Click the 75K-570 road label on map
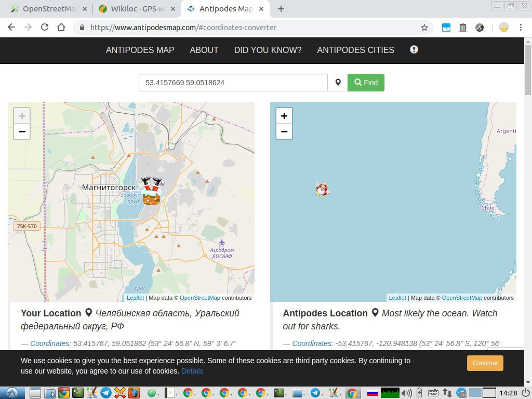The width and height of the screenshot is (532, 399). [x=27, y=226]
